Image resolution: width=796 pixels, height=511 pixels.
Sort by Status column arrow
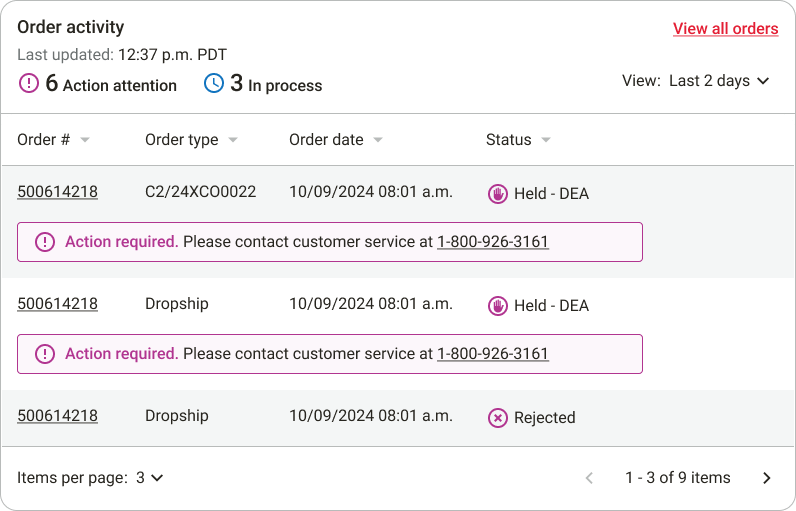(546, 140)
